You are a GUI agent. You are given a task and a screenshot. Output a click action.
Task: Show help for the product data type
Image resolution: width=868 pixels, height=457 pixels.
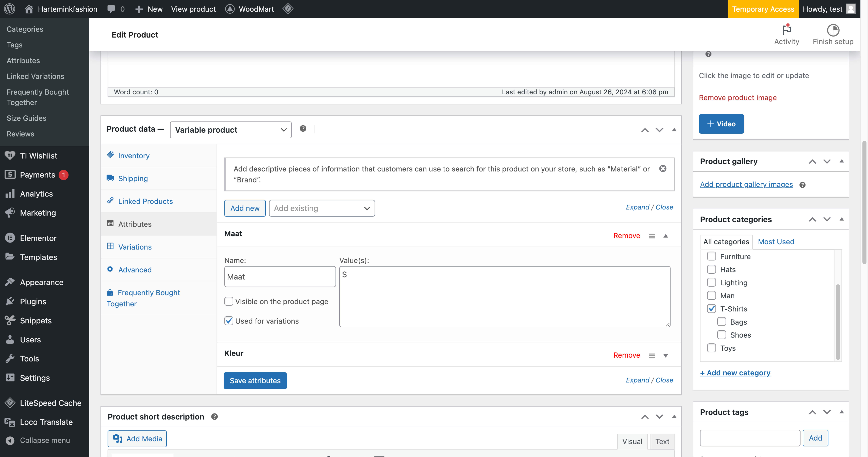click(x=303, y=129)
